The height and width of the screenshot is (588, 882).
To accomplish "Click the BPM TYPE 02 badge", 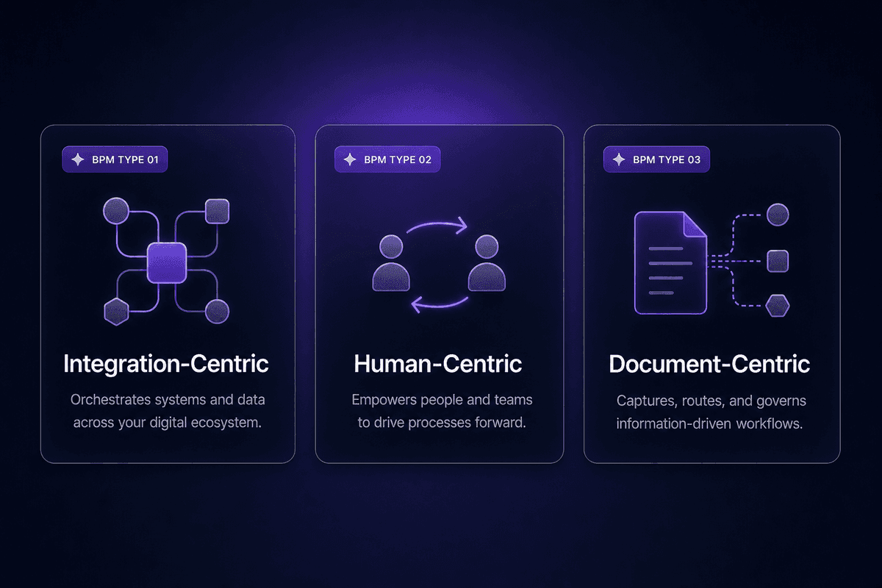I will [x=387, y=159].
